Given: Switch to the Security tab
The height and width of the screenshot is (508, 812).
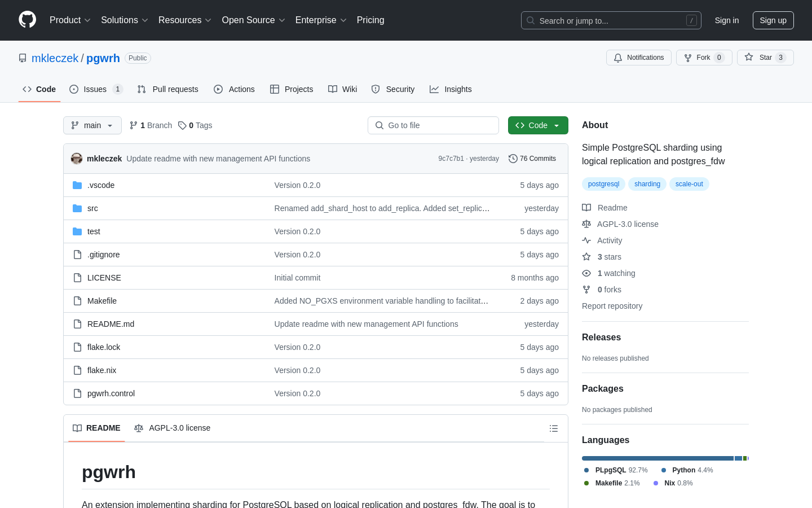Looking at the screenshot, I should [x=393, y=89].
